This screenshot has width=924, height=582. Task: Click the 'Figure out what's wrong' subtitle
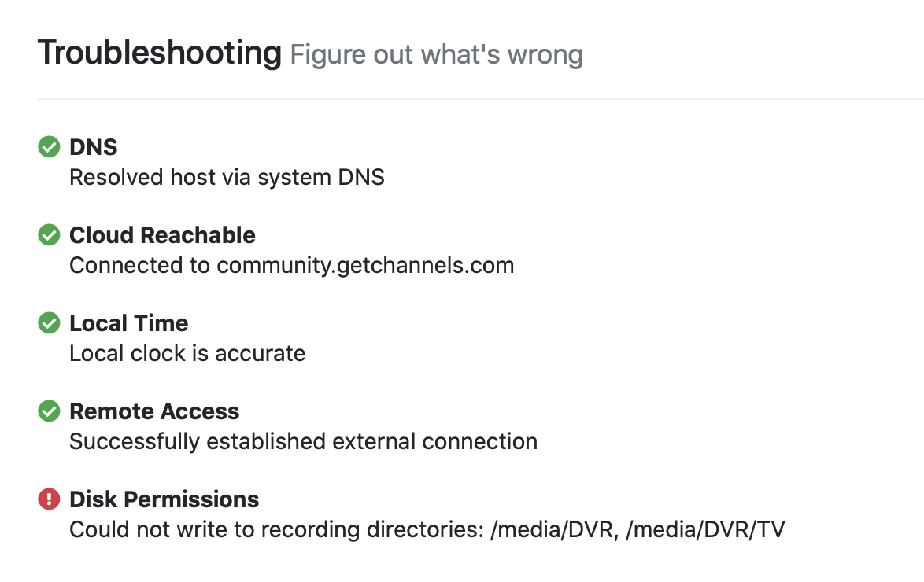[436, 55]
